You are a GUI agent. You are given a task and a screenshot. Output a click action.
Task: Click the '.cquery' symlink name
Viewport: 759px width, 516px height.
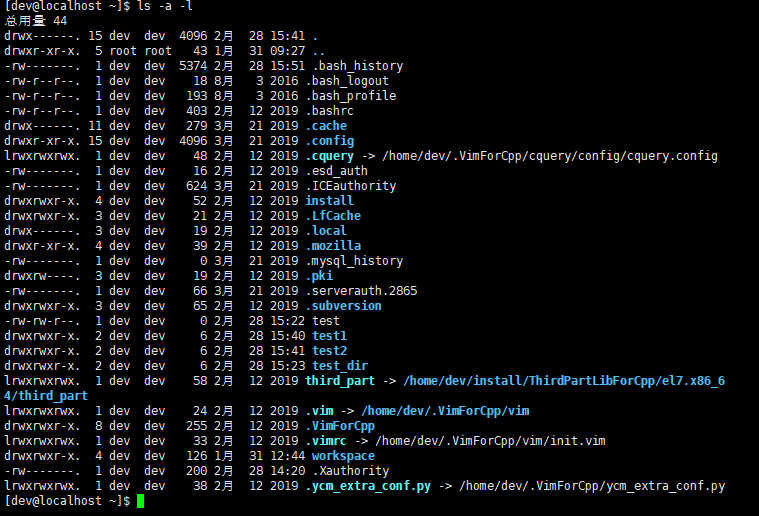330,156
